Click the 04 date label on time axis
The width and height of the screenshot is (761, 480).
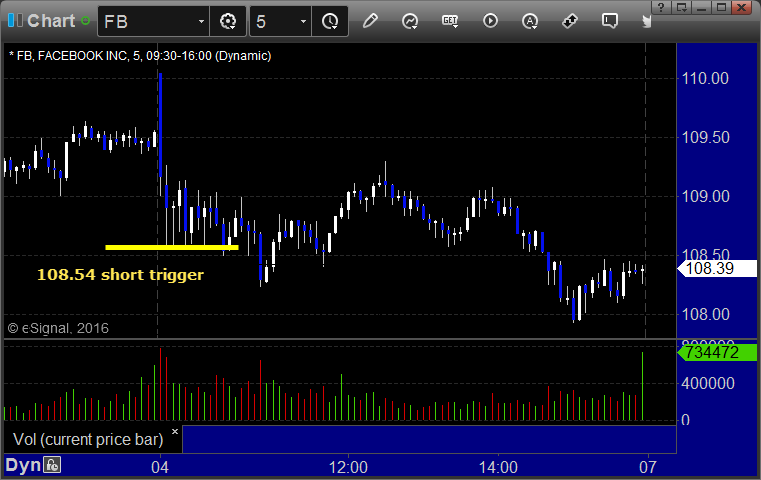[x=160, y=467]
